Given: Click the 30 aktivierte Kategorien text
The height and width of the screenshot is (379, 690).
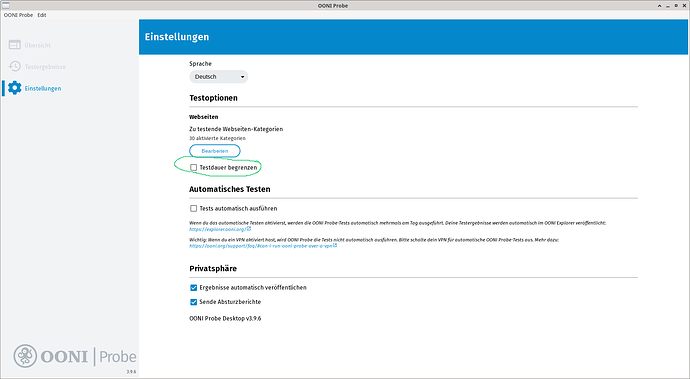Looking at the screenshot, I should click(217, 138).
